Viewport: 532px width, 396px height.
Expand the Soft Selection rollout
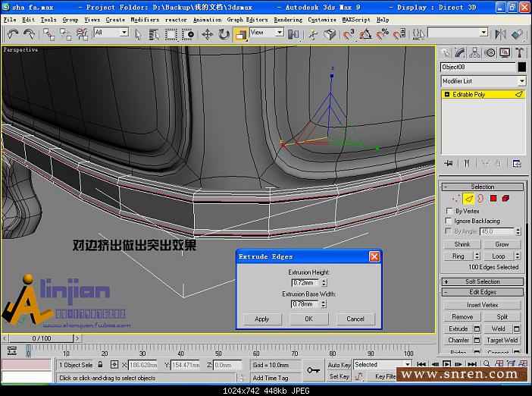pos(482,281)
